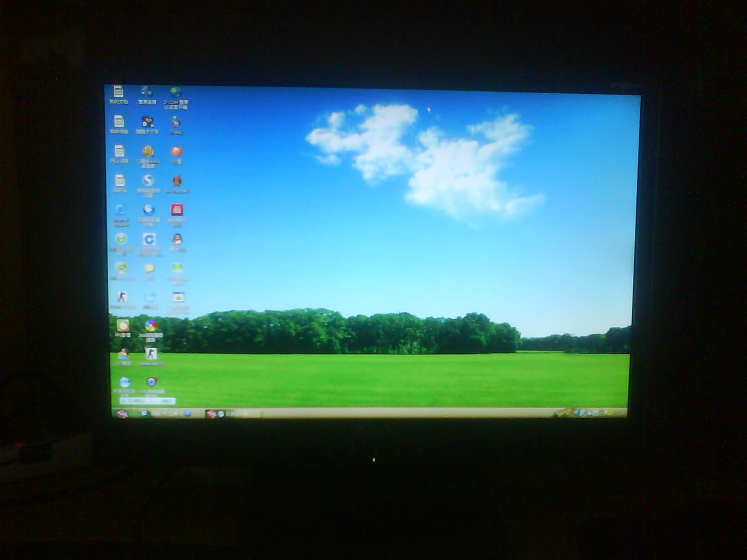
Task: Select the multicolor pinwheel desktop icon
Action: (x=150, y=325)
